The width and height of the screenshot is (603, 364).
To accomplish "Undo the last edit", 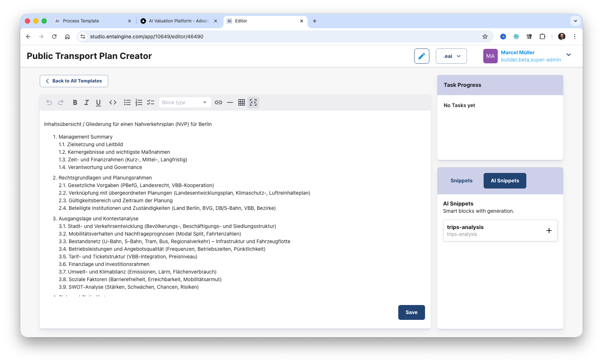I will 49,102.
